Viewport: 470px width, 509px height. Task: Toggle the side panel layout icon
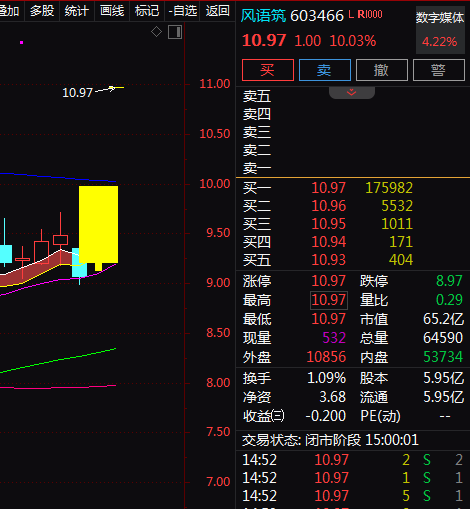point(175,32)
